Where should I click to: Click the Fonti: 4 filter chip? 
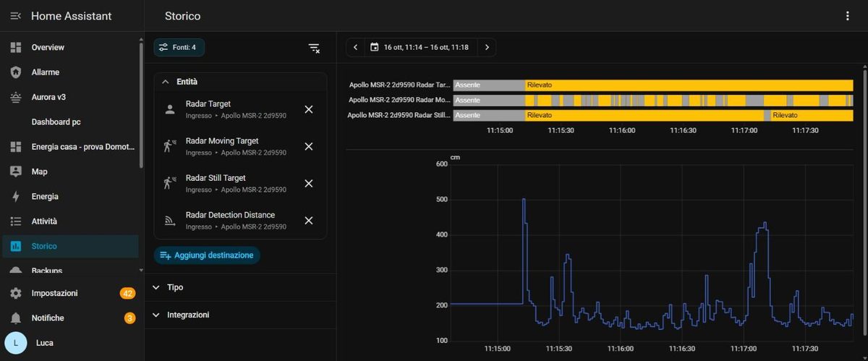(x=179, y=48)
